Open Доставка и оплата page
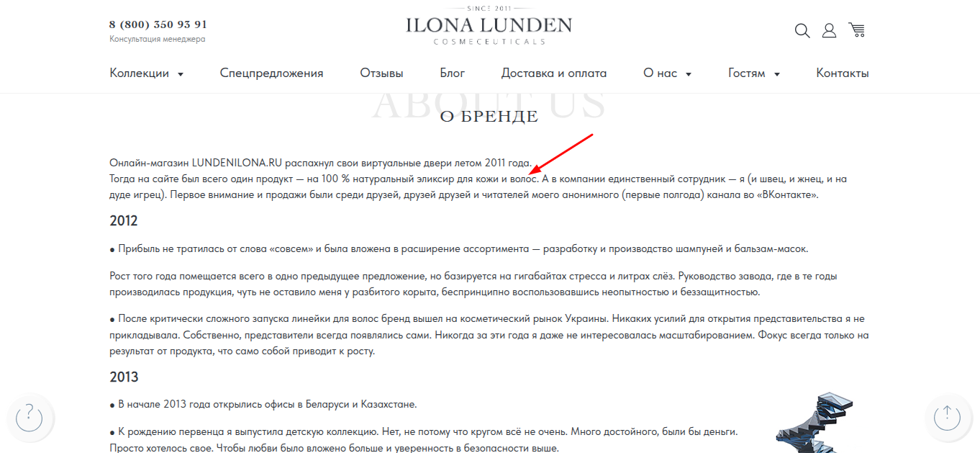 [x=554, y=73]
